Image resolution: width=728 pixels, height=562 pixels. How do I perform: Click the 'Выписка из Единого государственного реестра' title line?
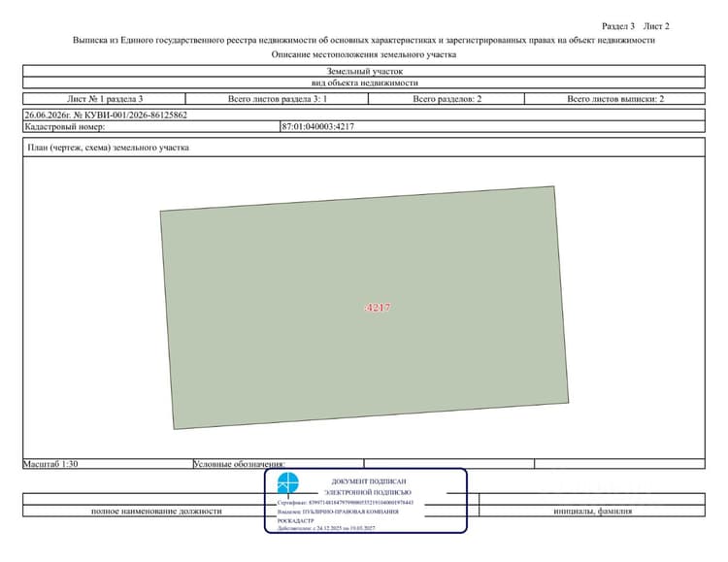click(364, 40)
